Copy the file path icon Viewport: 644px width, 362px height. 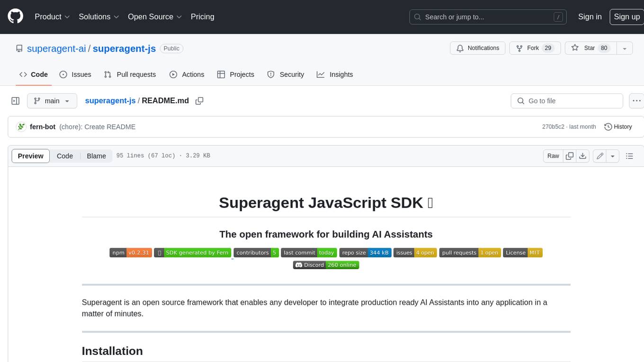tap(199, 101)
